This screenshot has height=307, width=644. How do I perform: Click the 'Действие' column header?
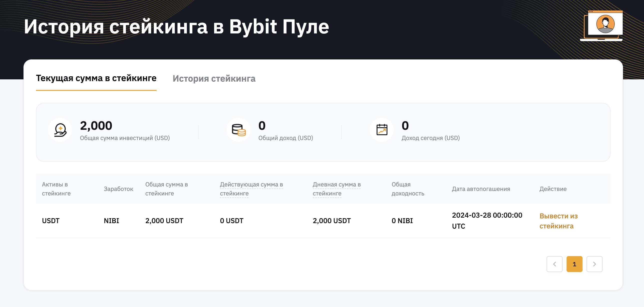coord(553,189)
